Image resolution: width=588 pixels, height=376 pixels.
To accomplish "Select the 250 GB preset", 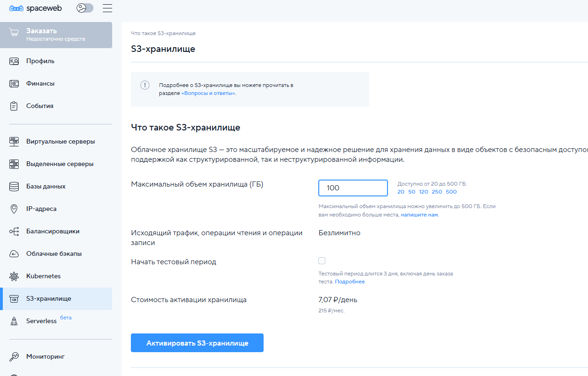I will [x=437, y=192].
